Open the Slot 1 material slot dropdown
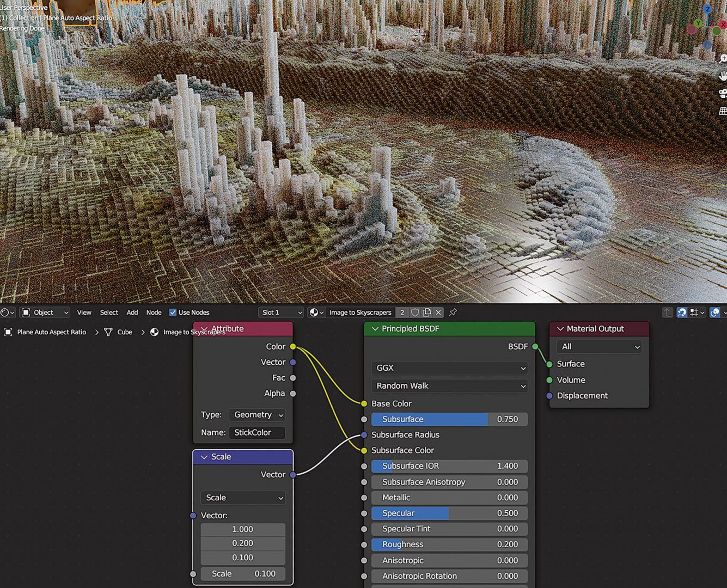 pos(280,312)
